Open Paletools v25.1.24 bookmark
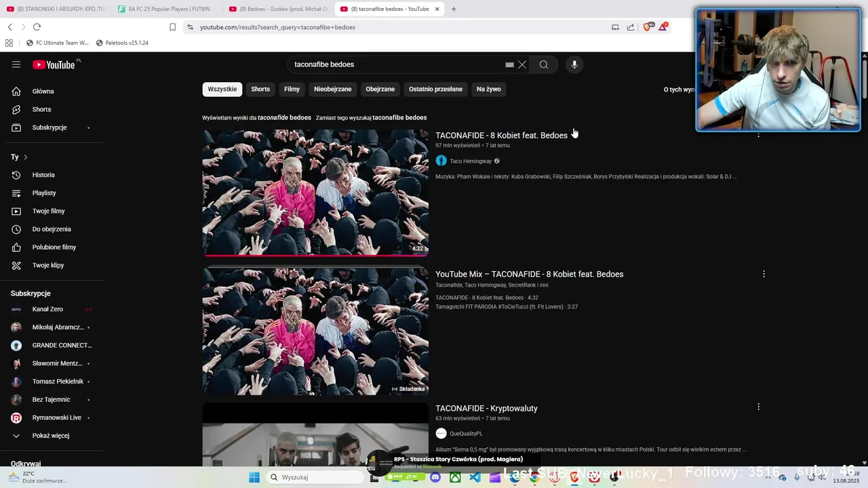 122,43
